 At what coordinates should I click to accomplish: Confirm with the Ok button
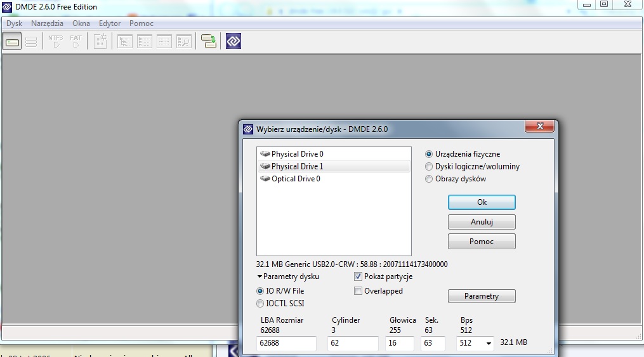(482, 202)
